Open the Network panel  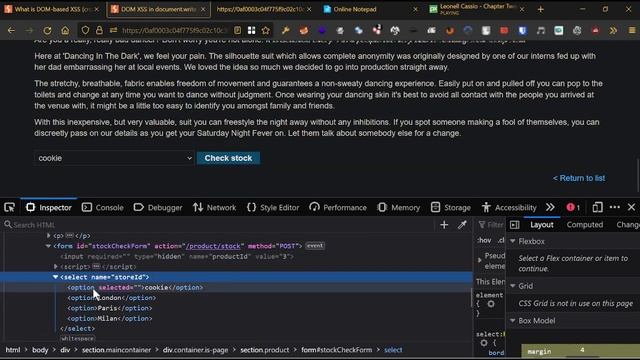pos(214,207)
